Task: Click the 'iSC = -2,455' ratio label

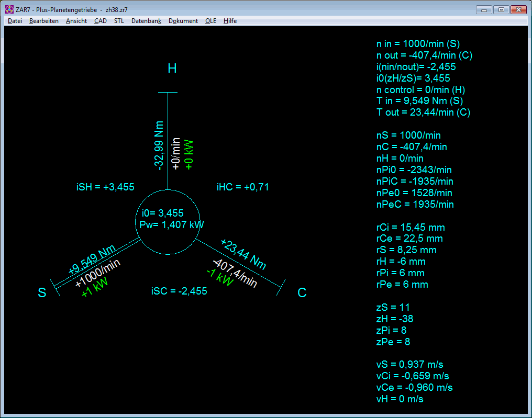Action: pyautogui.click(x=179, y=291)
